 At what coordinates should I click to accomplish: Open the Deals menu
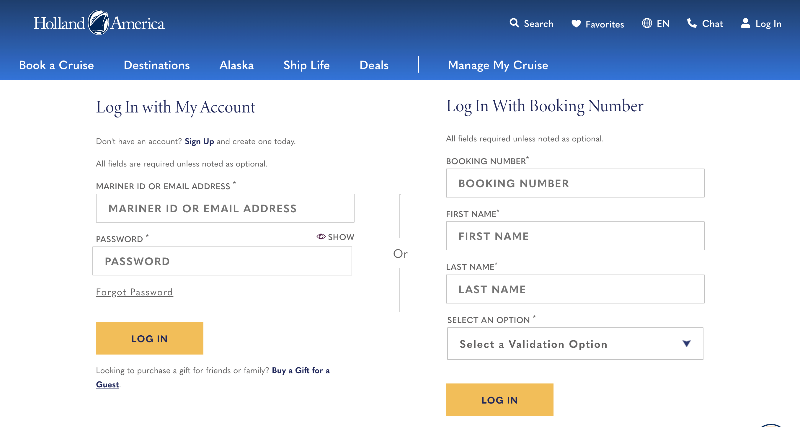[x=374, y=65]
